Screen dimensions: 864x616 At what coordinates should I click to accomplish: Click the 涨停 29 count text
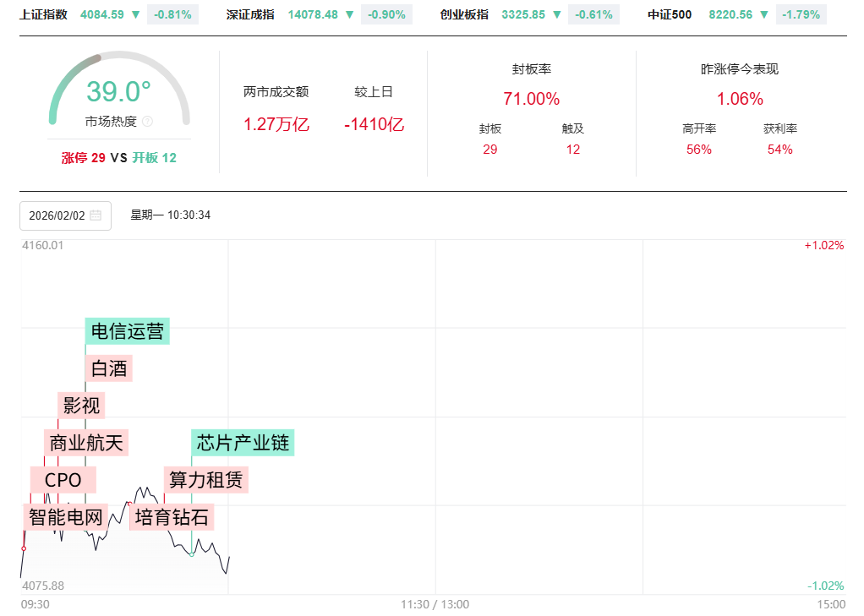(x=83, y=157)
